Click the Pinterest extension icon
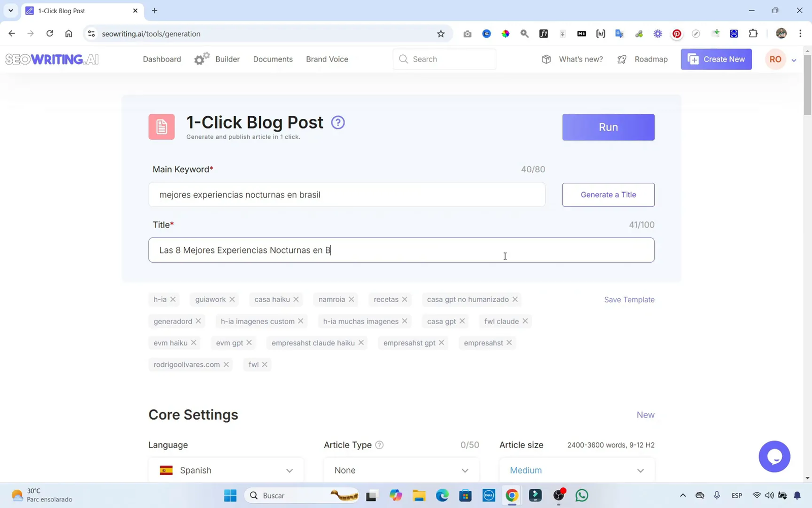812x508 pixels. click(x=676, y=34)
